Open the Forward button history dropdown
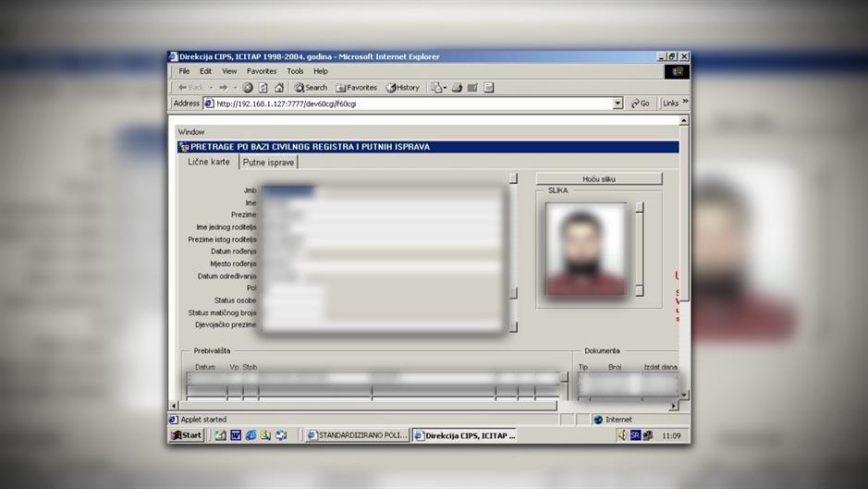This screenshot has height=489, width=868. (236, 88)
